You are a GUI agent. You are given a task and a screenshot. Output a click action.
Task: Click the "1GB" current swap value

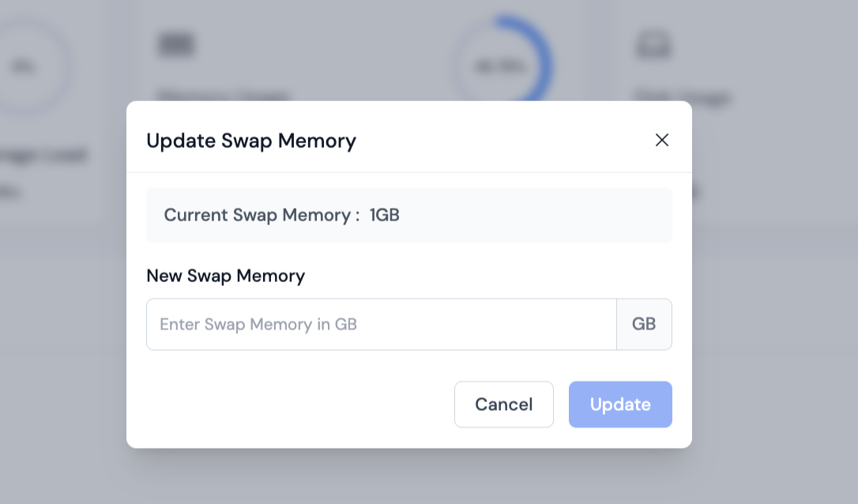tap(384, 215)
